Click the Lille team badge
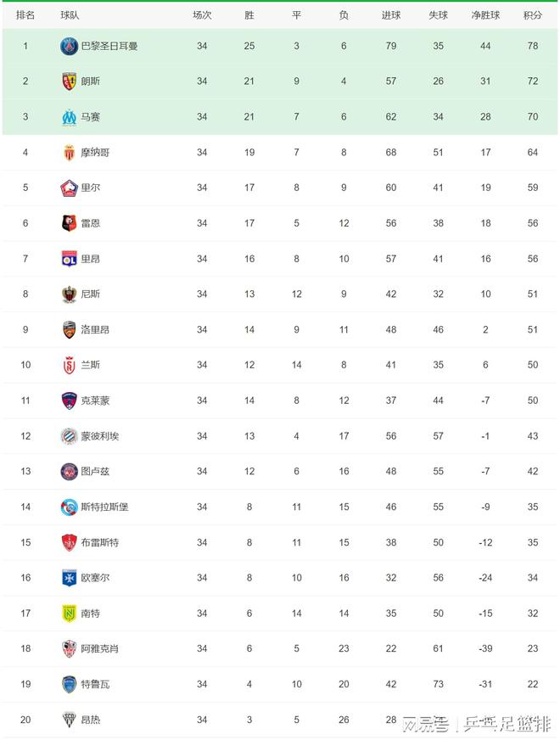 [69, 188]
